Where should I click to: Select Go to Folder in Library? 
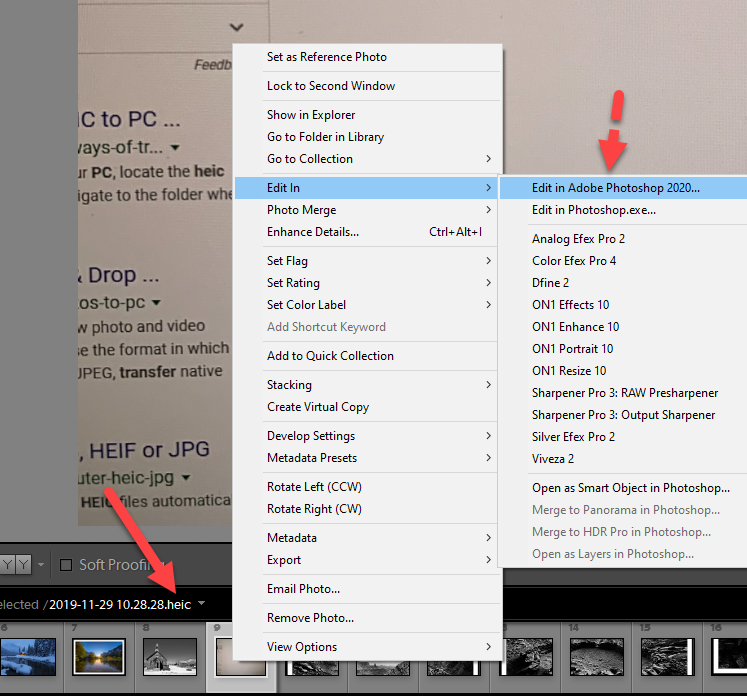[x=368, y=137]
